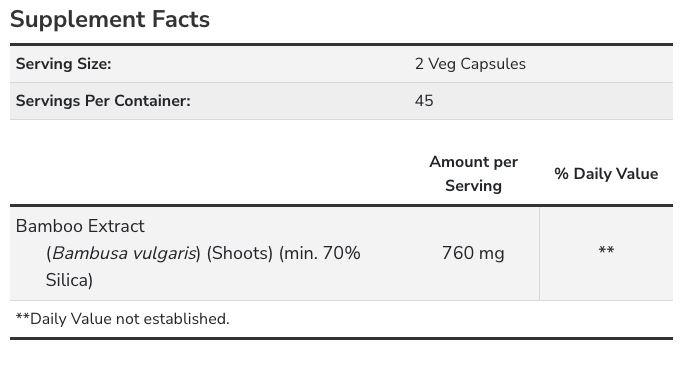Select the Daily Value not established footnote
The width and height of the screenshot is (683, 375).
click(x=122, y=319)
